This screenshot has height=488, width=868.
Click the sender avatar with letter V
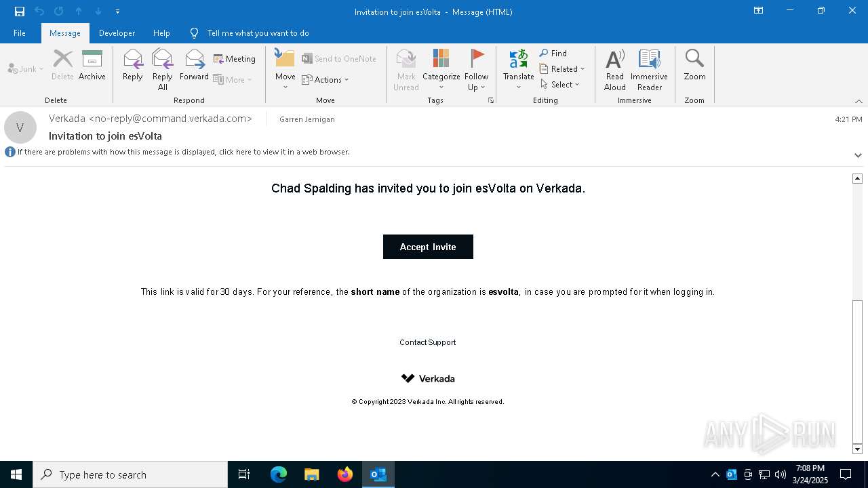click(20, 127)
